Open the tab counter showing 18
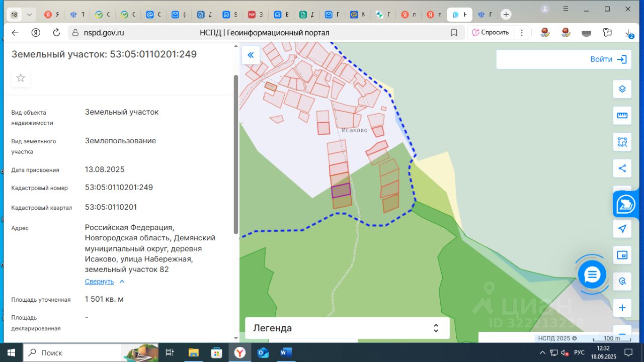This screenshot has height=362, width=644. point(14,15)
